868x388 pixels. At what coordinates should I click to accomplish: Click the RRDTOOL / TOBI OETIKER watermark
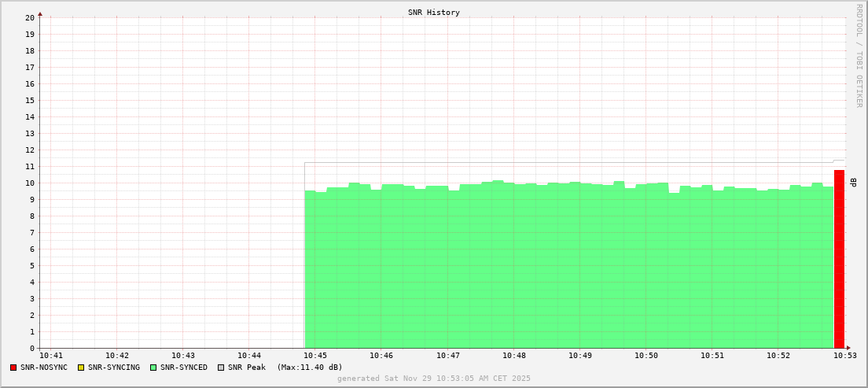pos(859,55)
